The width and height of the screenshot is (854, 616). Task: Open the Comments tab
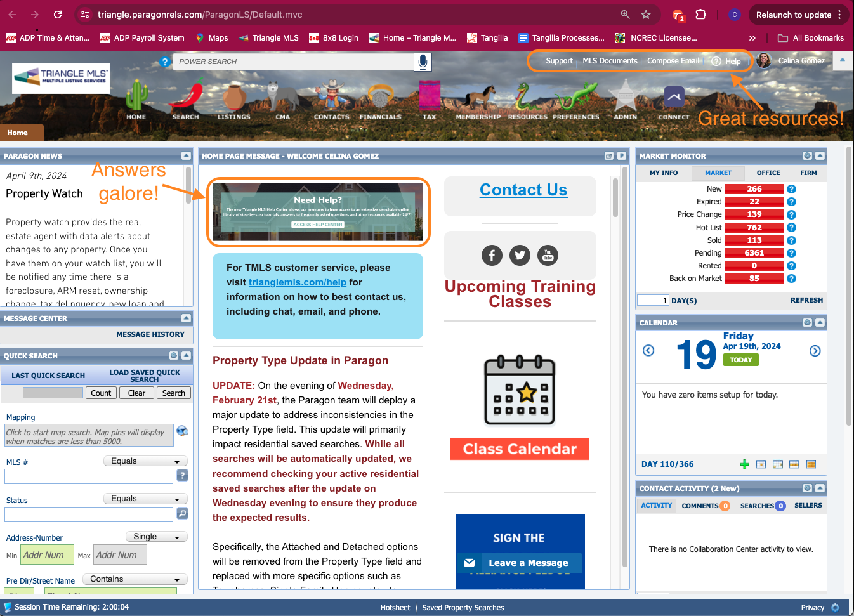(x=706, y=506)
